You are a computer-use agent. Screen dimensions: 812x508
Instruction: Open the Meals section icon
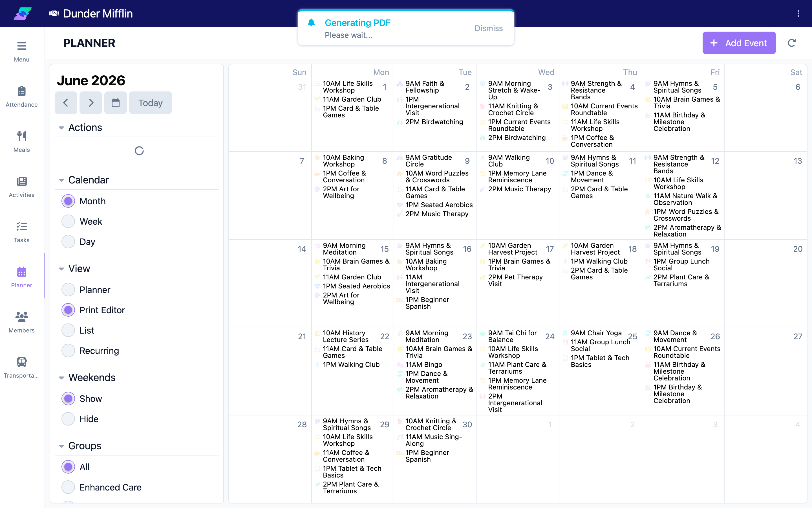[21, 136]
